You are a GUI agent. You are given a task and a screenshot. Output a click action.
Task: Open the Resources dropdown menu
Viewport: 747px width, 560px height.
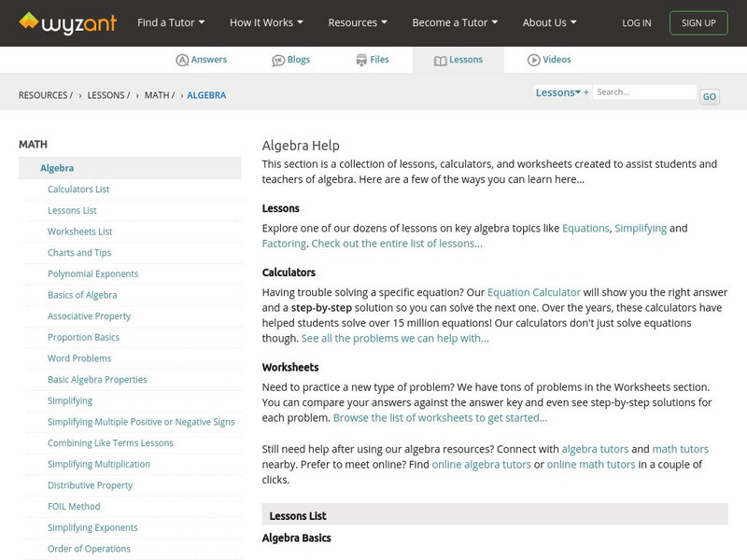point(359,22)
